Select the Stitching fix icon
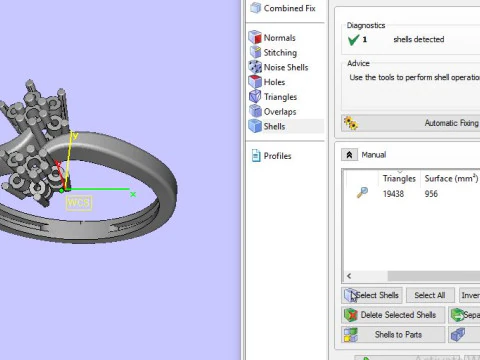 coord(256,52)
